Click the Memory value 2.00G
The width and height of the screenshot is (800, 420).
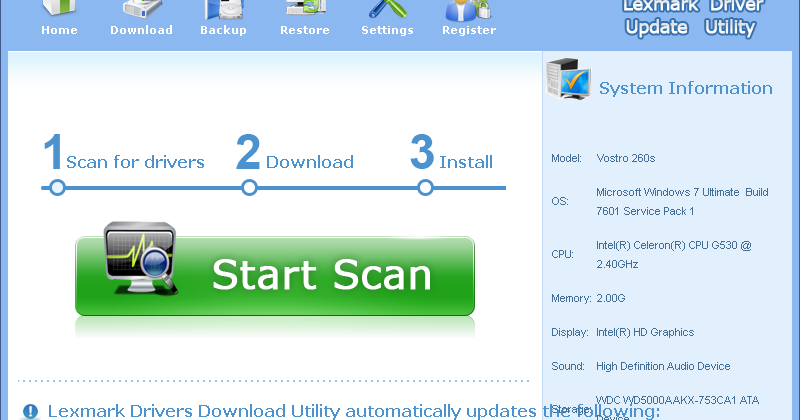pos(611,298)
